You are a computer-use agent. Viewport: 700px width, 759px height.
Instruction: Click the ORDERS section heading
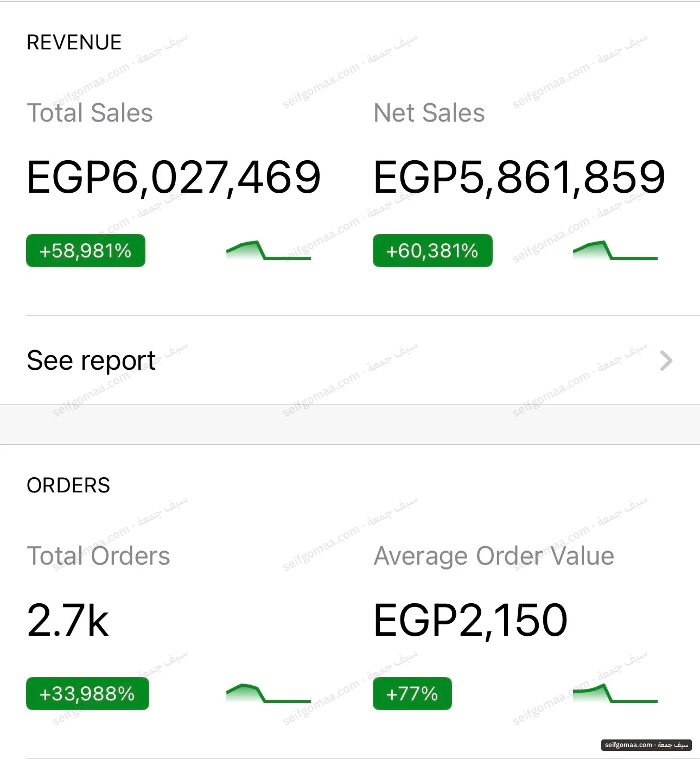(68, 485)
